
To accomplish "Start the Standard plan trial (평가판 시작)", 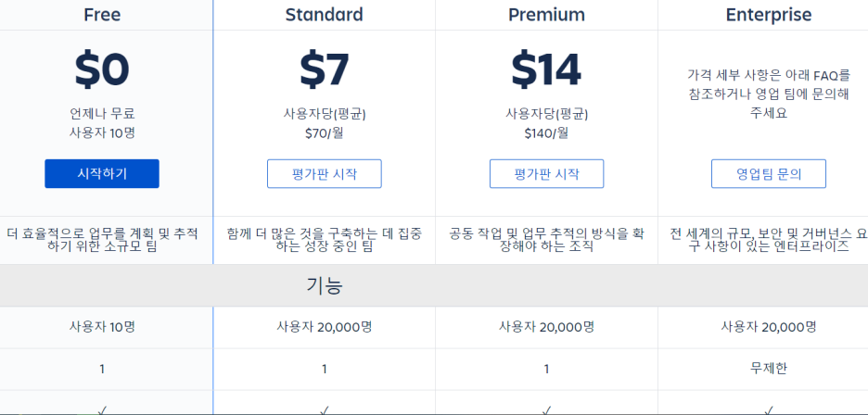I will (x=325, y=174).
